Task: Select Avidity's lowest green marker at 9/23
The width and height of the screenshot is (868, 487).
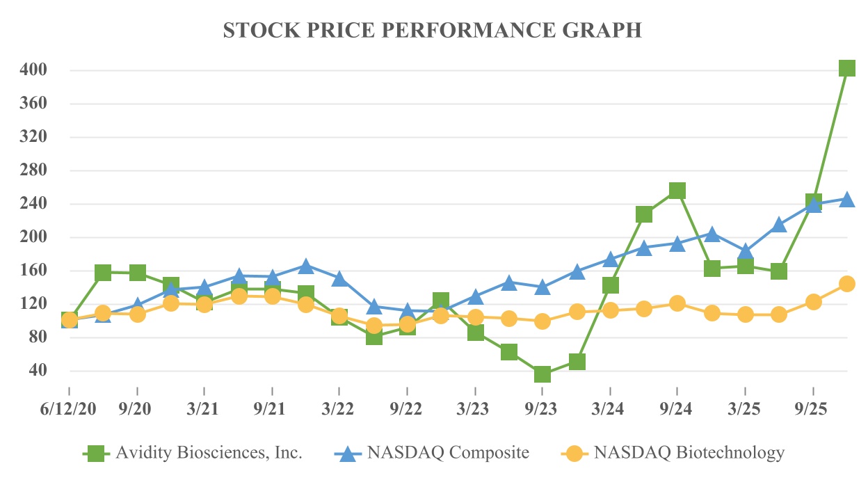Action: [542, 374]
